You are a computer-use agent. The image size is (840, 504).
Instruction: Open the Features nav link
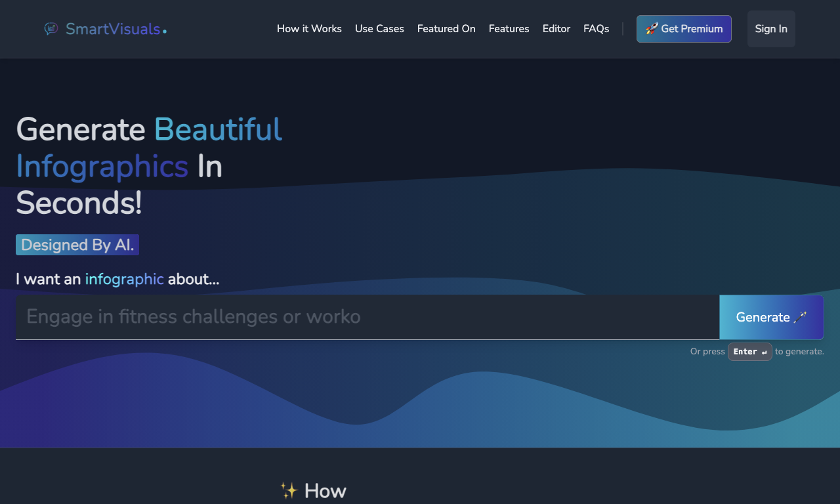click(x=509, y=29)
